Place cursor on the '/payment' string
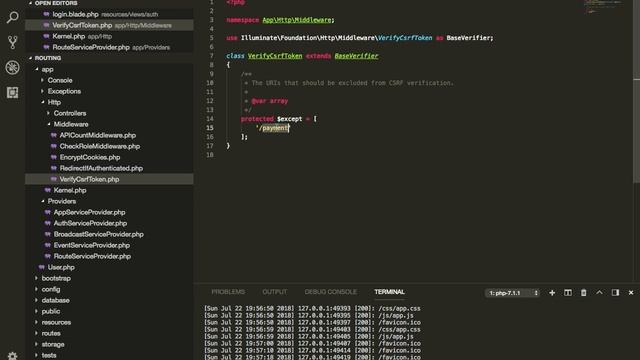The height and width of the screenshot is (360, 640). click(273, 128)
